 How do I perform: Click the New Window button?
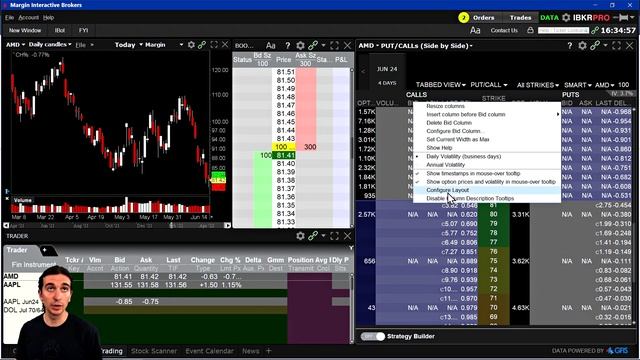pos(25,30)
